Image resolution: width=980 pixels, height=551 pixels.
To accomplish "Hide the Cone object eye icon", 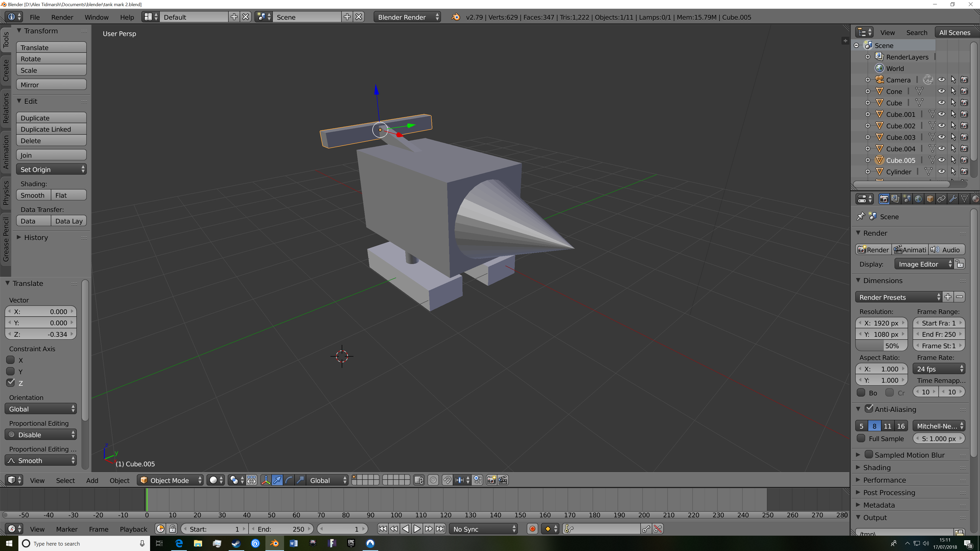I will (941, 91).
